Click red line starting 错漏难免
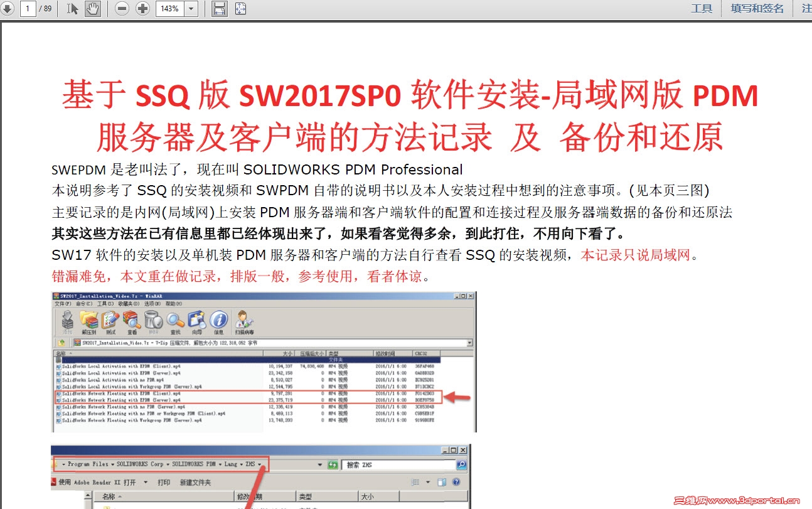812x509 pixels. click(x=240, y=277)
